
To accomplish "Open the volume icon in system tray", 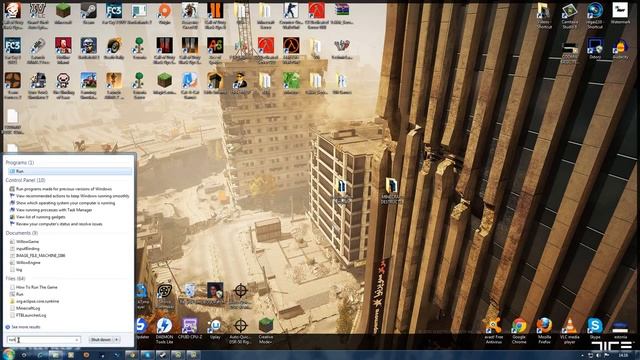I will (598, 356).
